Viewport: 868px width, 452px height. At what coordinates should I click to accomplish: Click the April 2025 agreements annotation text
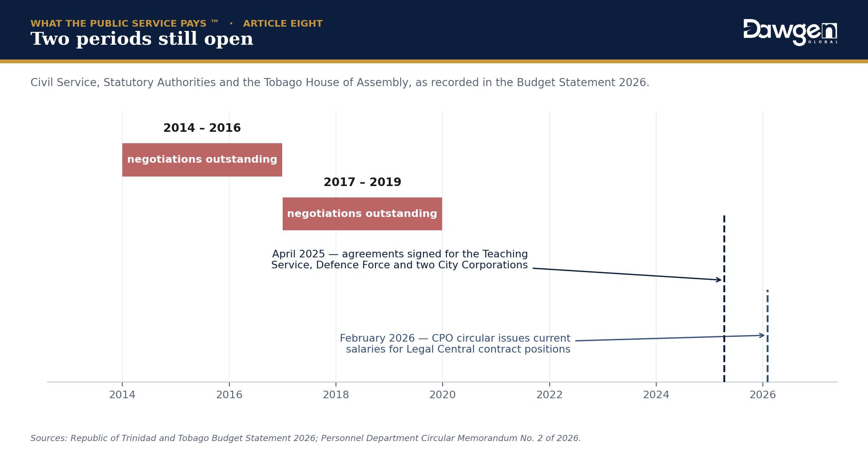(x=400, y=260)
